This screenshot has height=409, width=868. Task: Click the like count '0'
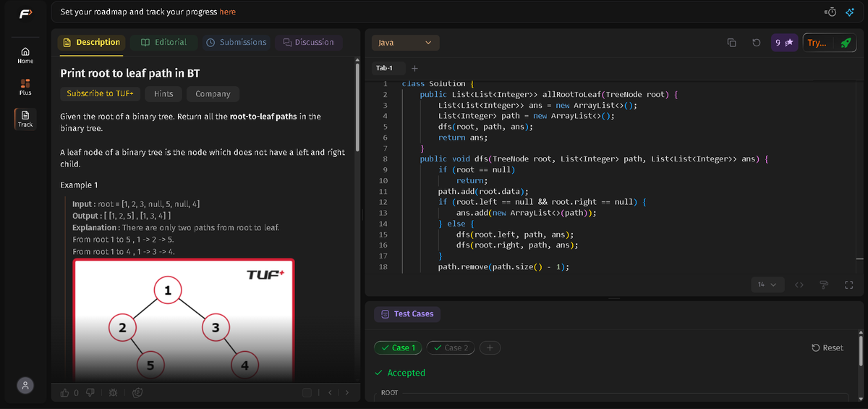pyautogui.click(x=76, y=392)
